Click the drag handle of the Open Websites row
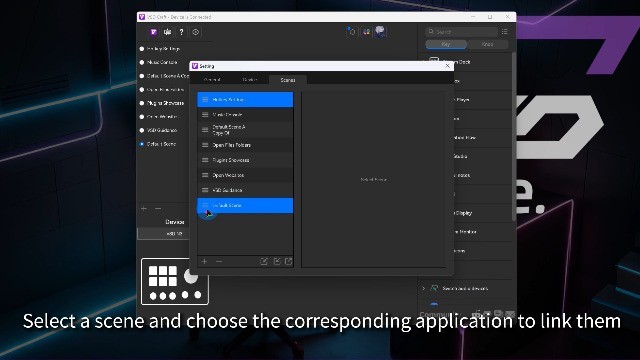Screen dimensions: 640x360 click(x=205, y=175)
